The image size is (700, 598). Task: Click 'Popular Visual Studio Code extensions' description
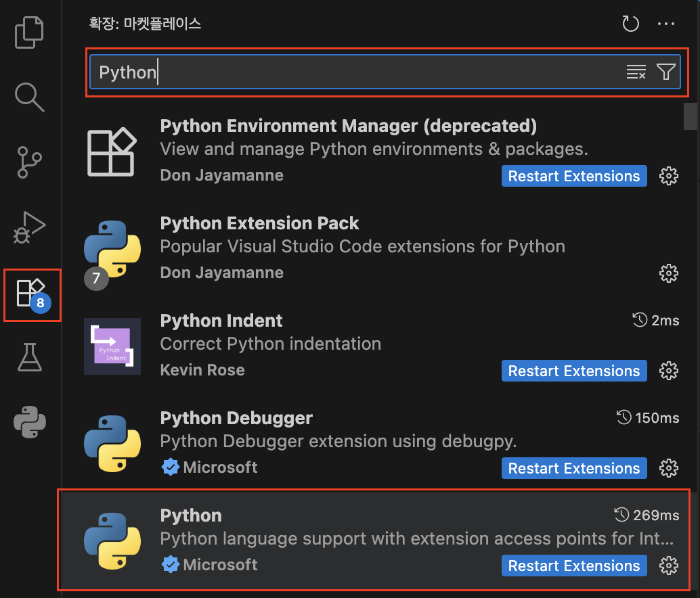[x=362, y=247]
